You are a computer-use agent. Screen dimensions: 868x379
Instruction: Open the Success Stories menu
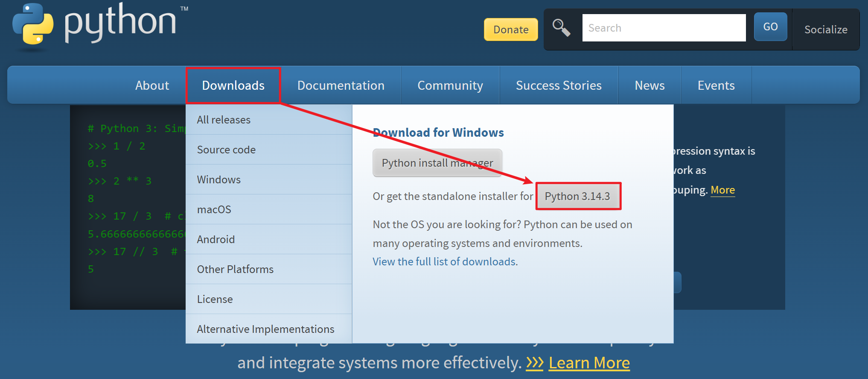559,85
